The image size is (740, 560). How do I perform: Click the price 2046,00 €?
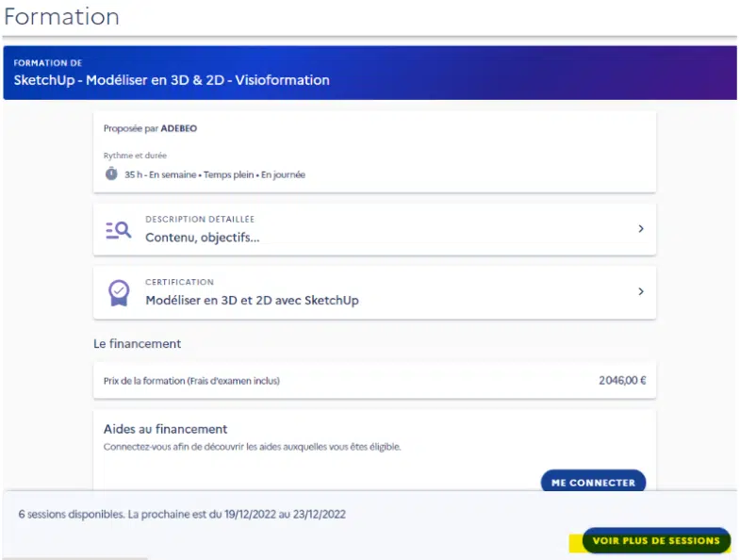pos(622,381)
